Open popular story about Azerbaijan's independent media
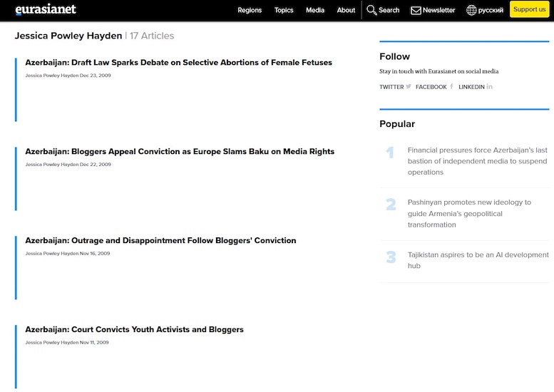This screenshot has width=554, height=392. 477,161
